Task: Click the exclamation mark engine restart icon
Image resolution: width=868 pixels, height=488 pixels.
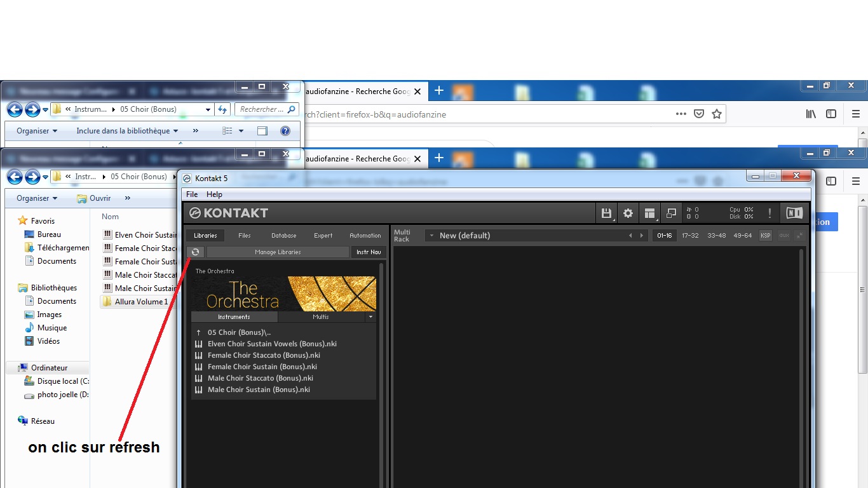Action: coord(770,213)
